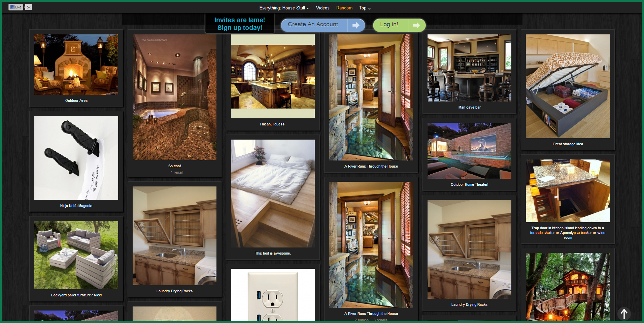Click the Create An Account button
This screenshot has height=323, width=644.
pyautogui.click(x=313, y=25)
